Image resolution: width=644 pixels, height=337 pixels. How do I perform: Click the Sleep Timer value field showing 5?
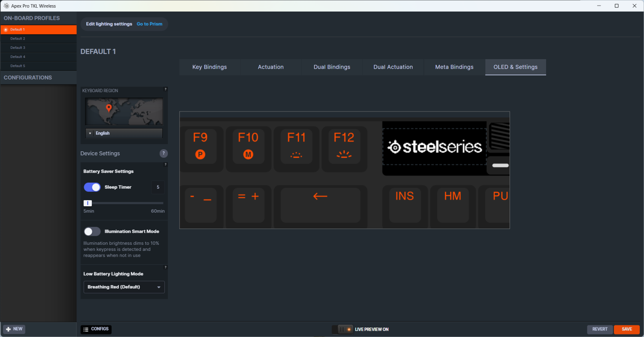point(158,187)
